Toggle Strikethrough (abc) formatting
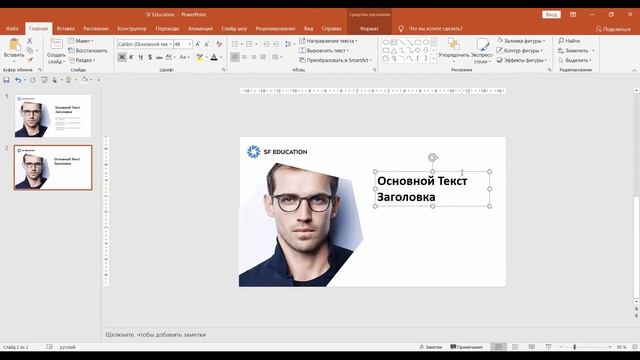 [159, 57]
